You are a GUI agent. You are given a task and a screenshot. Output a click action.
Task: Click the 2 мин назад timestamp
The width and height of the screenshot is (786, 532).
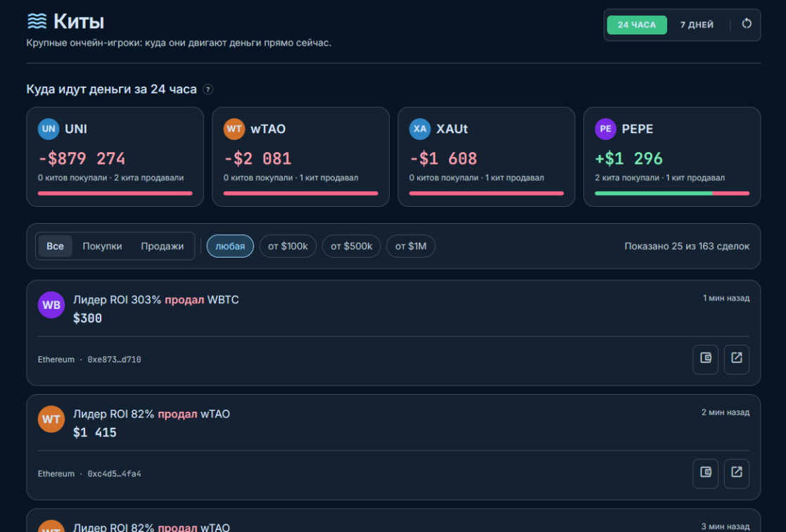tap(725, 412)
